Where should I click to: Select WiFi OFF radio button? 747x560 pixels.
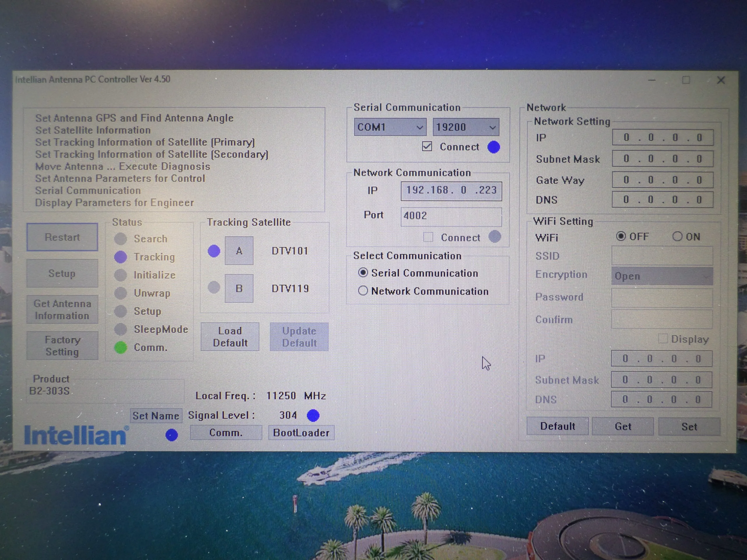coord(621,236)
